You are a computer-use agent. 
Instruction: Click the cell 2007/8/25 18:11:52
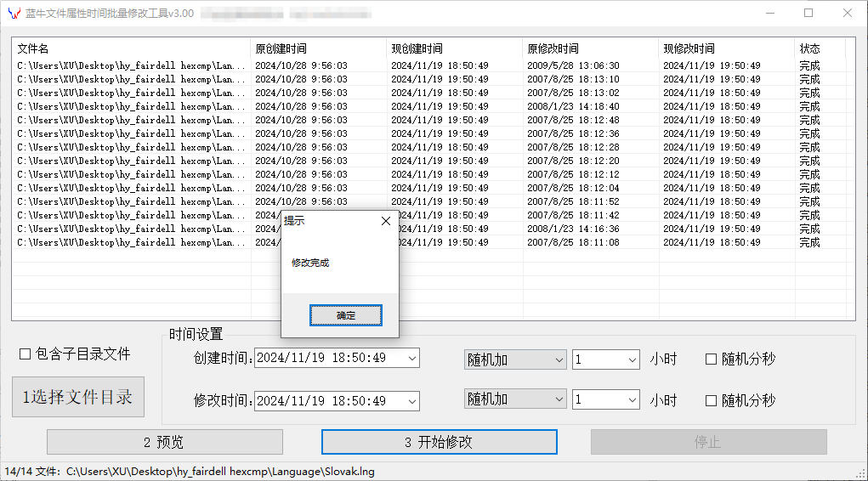click(573, 201)
